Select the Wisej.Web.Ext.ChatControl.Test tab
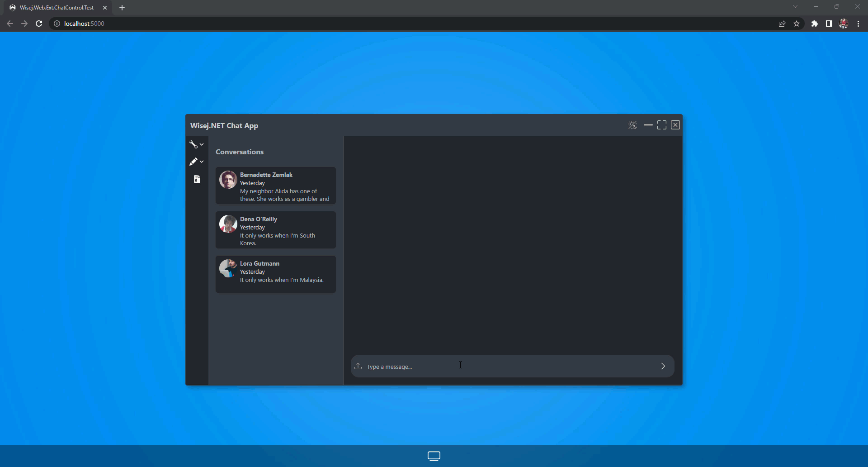The width and height of the screenshot is (868, 467). [x=57, y=8]
